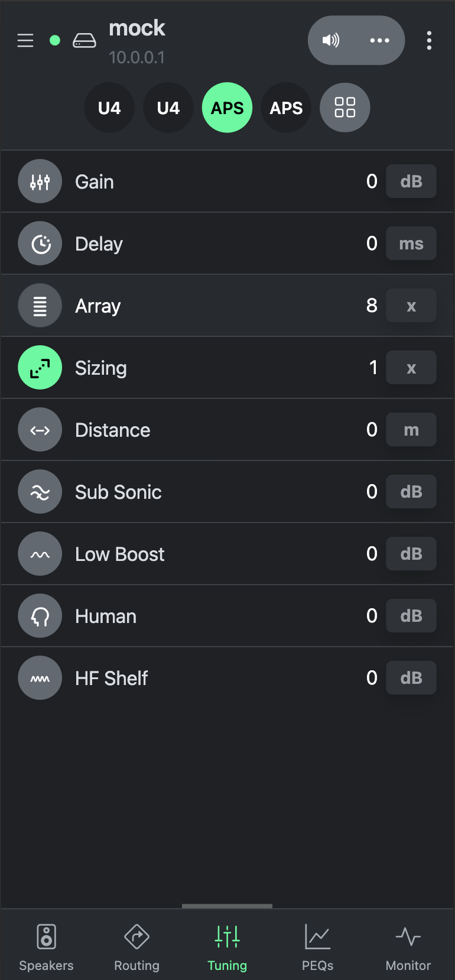The height and width of the screenshot is (980, 455).
Task: Select the first U4 channel button
Action: point(109,108)
